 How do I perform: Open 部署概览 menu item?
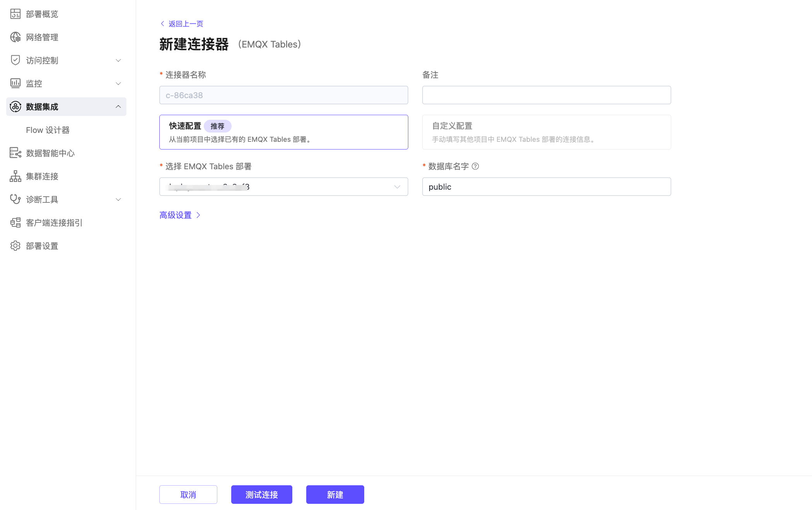(x=66, y=14)
